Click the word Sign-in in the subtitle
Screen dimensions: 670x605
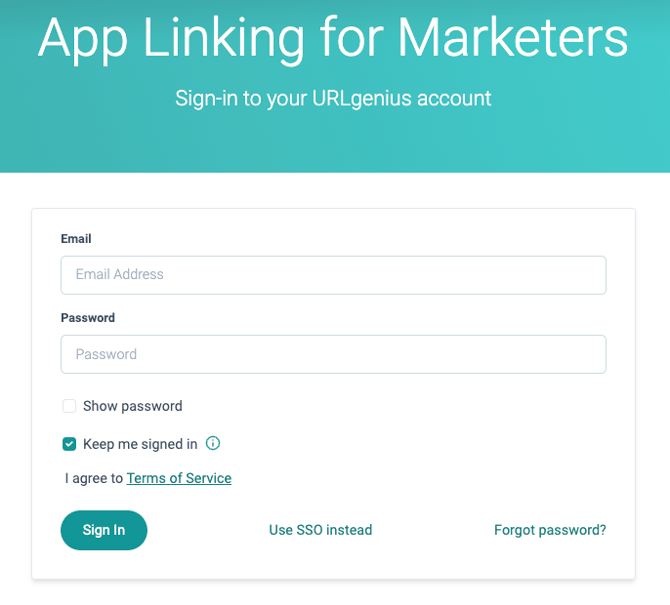(x=208, y=98)
